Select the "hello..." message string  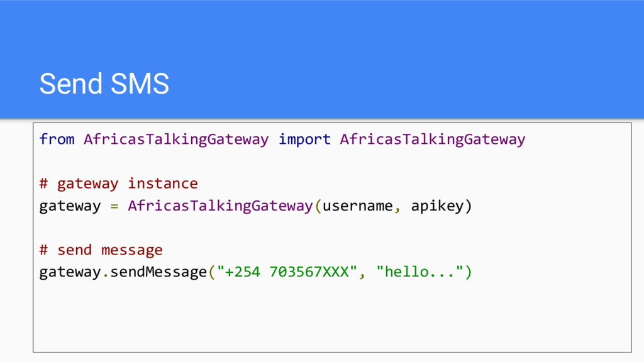[419, 272]
